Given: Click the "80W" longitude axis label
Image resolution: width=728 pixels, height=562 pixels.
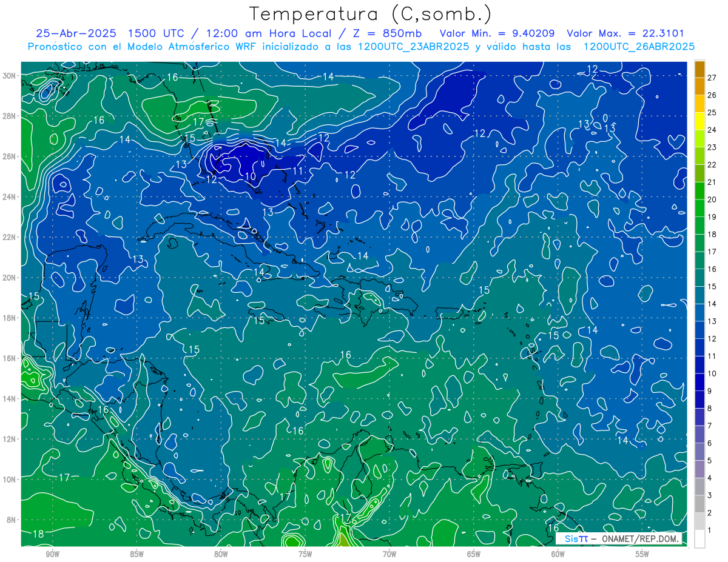Looking at the screenshot, I should click(x=221, y=554).
